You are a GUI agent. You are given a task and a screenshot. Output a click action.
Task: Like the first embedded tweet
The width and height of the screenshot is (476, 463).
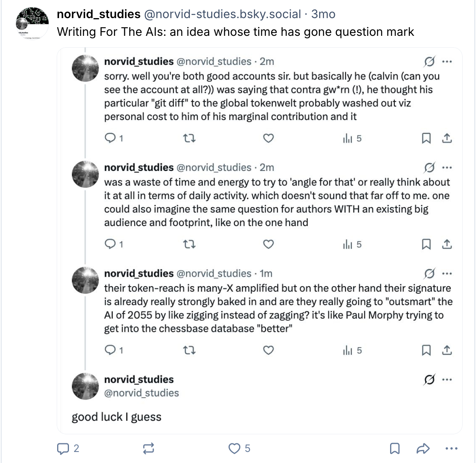point(268,138)
